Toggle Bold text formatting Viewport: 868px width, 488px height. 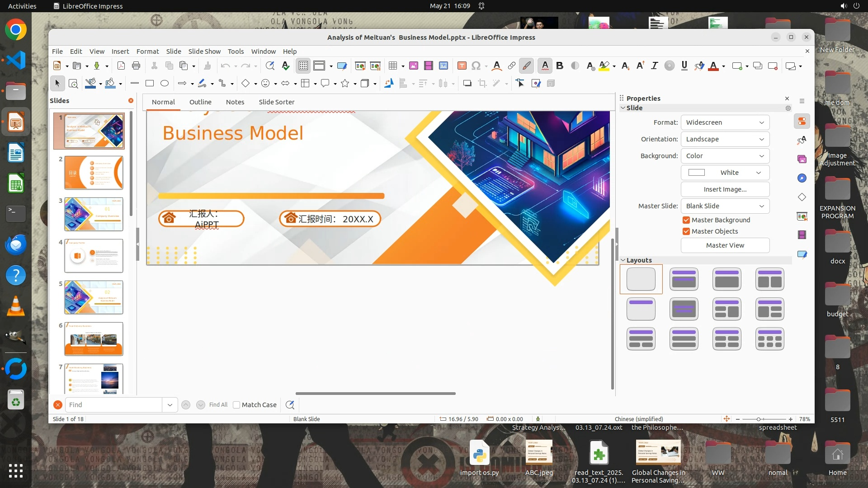[560, 66]
